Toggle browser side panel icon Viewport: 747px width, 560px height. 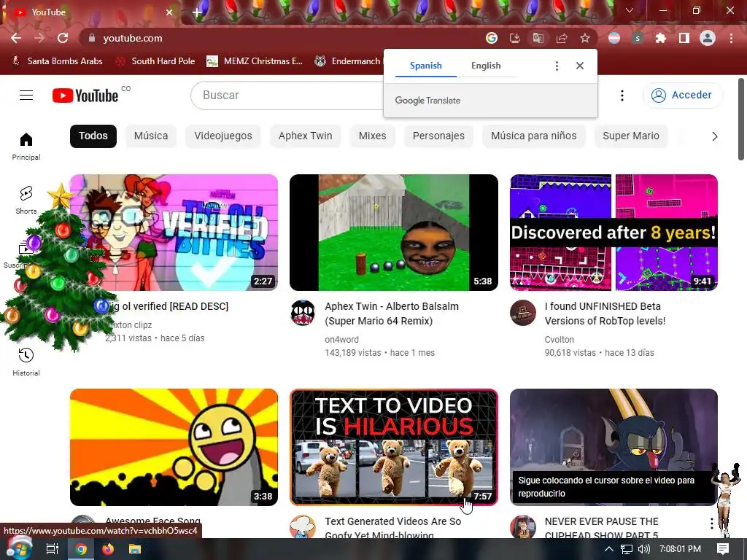point(684,38)
